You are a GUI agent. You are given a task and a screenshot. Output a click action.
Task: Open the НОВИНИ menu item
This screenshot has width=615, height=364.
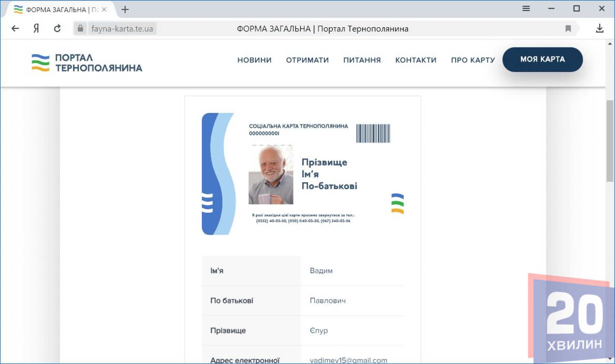click(254, 60)
